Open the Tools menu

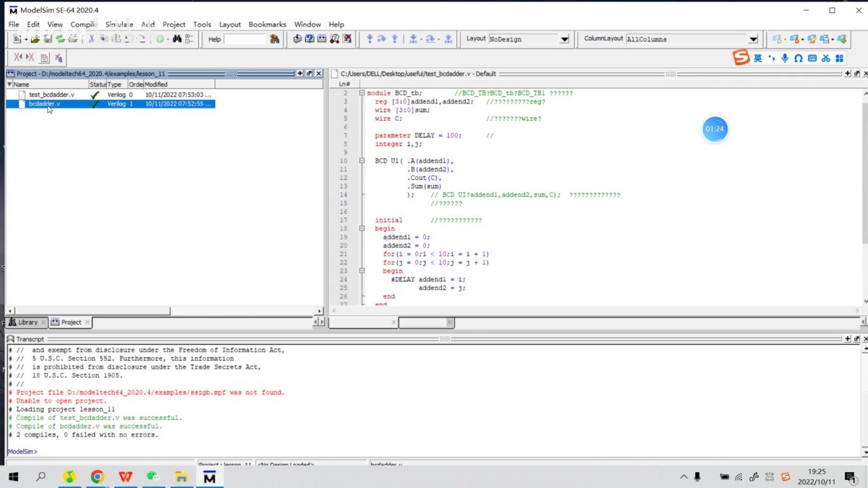pos(202,24)
